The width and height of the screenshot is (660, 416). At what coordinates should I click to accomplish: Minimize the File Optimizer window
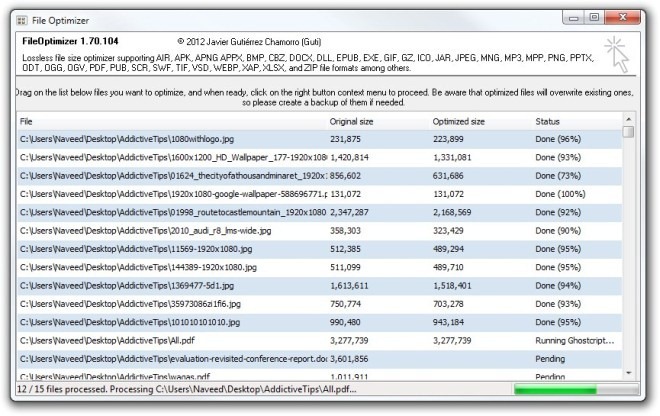pyautogui.click(x=573, y=18)
